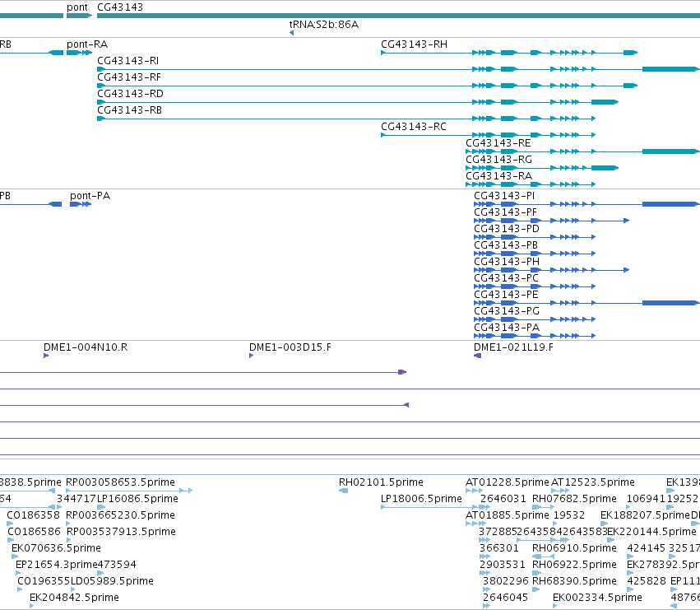Select protein CG43143-PD label

pos(507,229)
